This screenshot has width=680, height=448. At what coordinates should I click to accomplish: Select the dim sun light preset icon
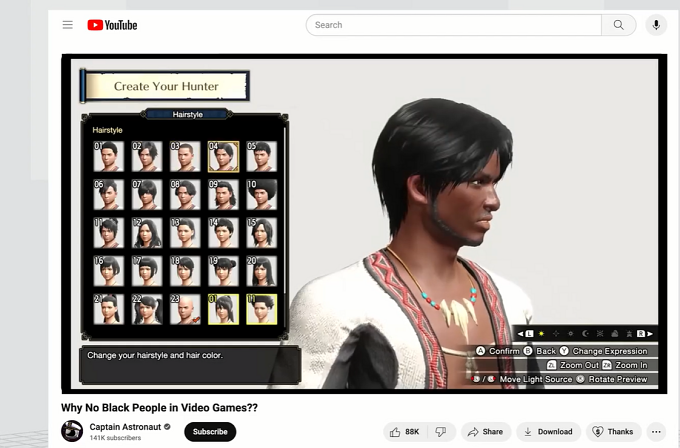click(x=571, y=334)
